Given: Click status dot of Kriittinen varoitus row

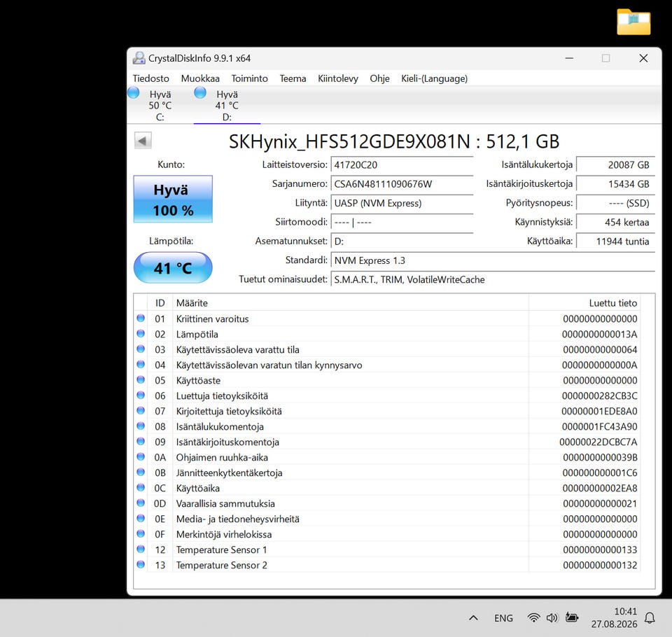Looking at the screenshot, I should [141, 318].
